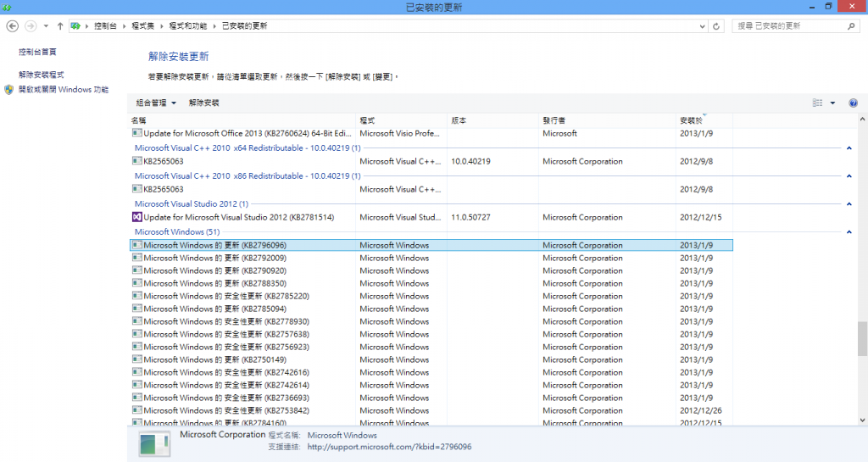Open the recent locations dropdown arrow
This screenshot has height=462, width=868.
point(46,26)
